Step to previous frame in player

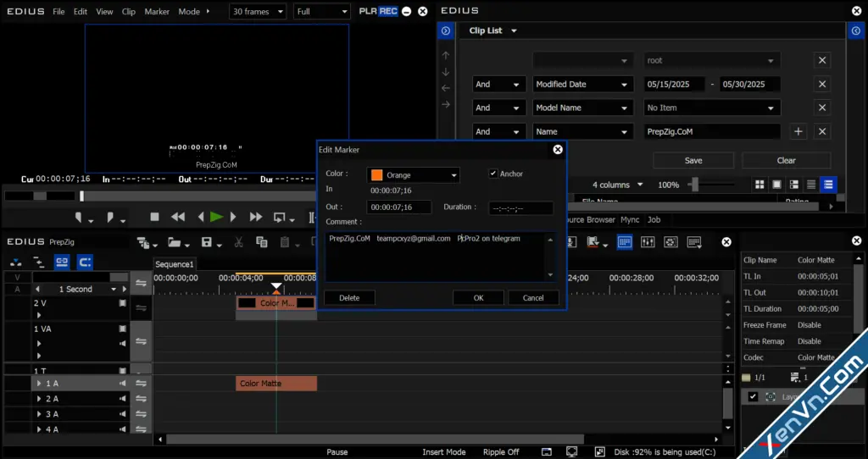[201, 218]
